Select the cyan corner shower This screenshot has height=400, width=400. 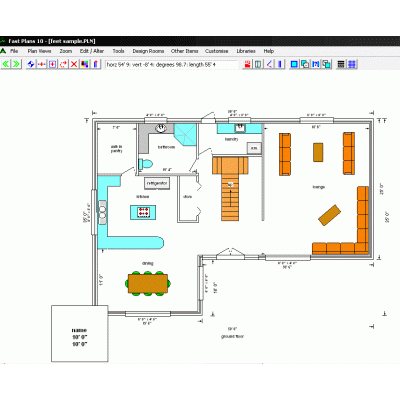pos(185,134)
